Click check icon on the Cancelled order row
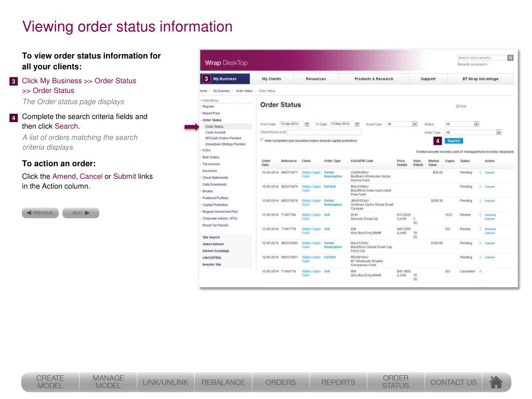532x399 pixels. pyautogui.click(x=480, y=271)
